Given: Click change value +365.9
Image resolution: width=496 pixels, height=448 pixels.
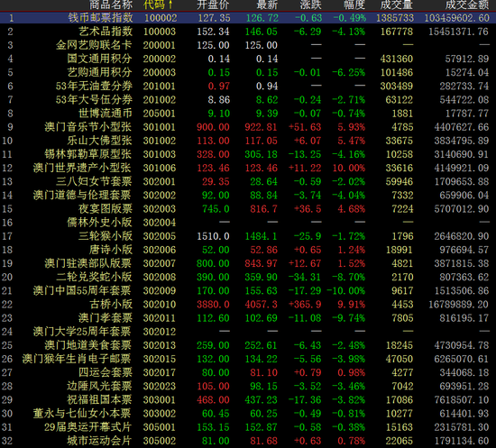Looking at the screenshot, I should (305, 305).
